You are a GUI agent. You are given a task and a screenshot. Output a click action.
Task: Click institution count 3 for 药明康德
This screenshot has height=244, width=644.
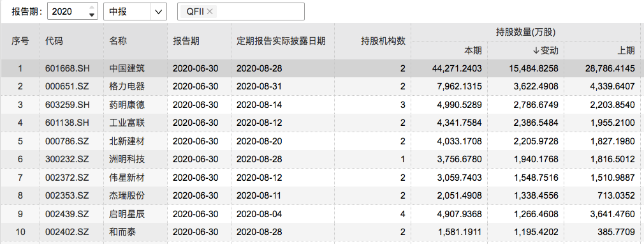(x=403, y=105)
